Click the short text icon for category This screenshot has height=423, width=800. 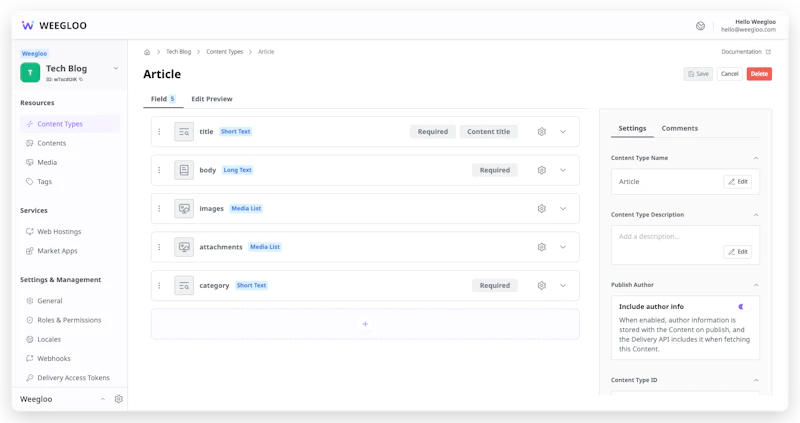184,285
